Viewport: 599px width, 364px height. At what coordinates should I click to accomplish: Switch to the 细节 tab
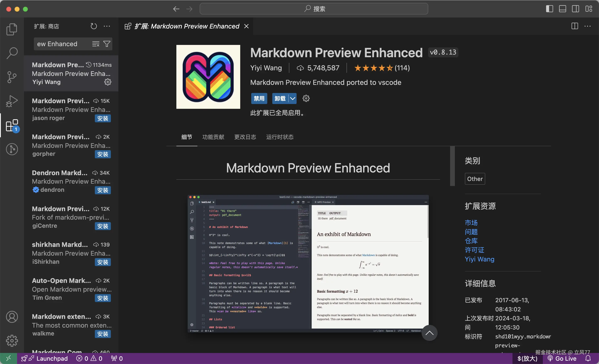pyautogui.click(x=187, y=137)
